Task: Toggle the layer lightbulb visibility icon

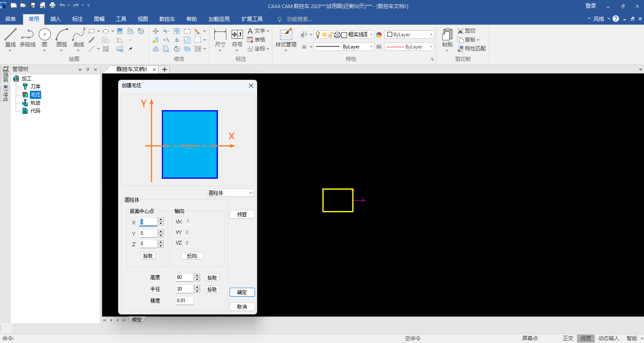Action: point(318,35)
